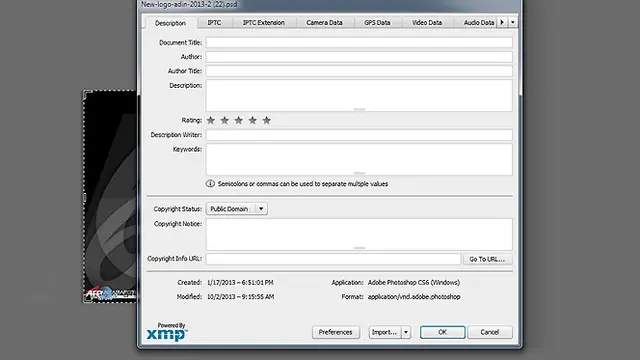Click the Keywords area resize grip

[x=359, y=173]
